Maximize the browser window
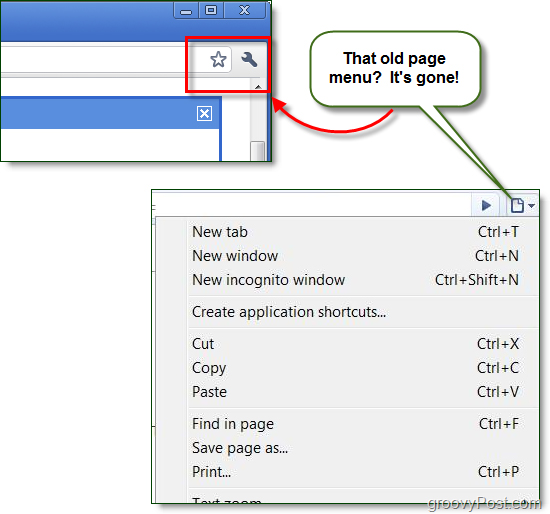 click(x=211, y=10)
